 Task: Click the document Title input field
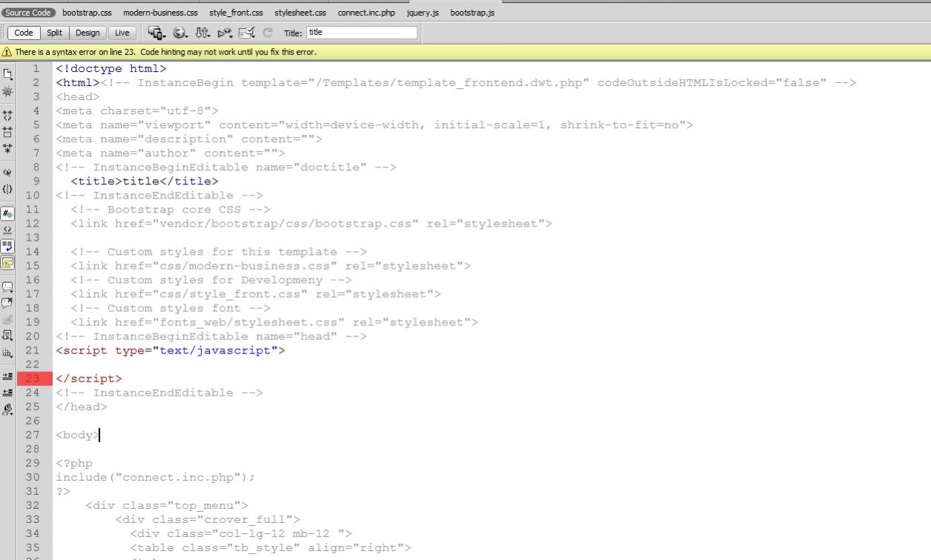[362, 33]
